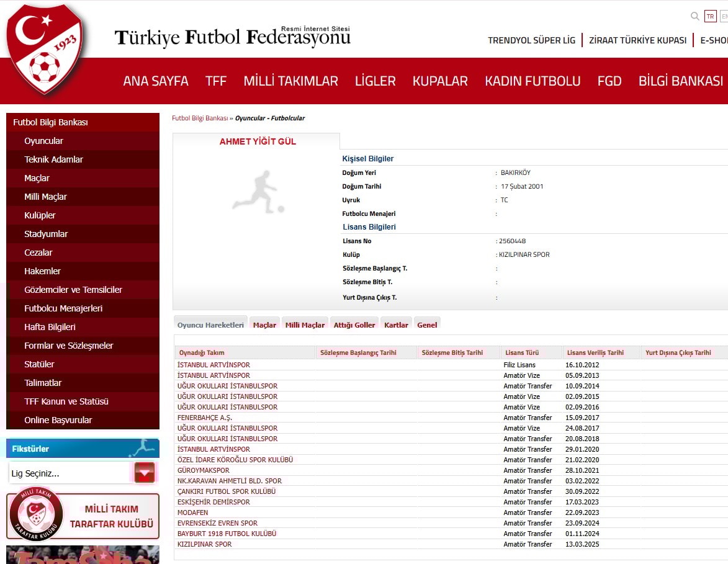Image resolution: width=728 pixels, height=564 pixels.
Task: Open TFF Kanun ve Statüsü link
Action: tap(83, 401)
